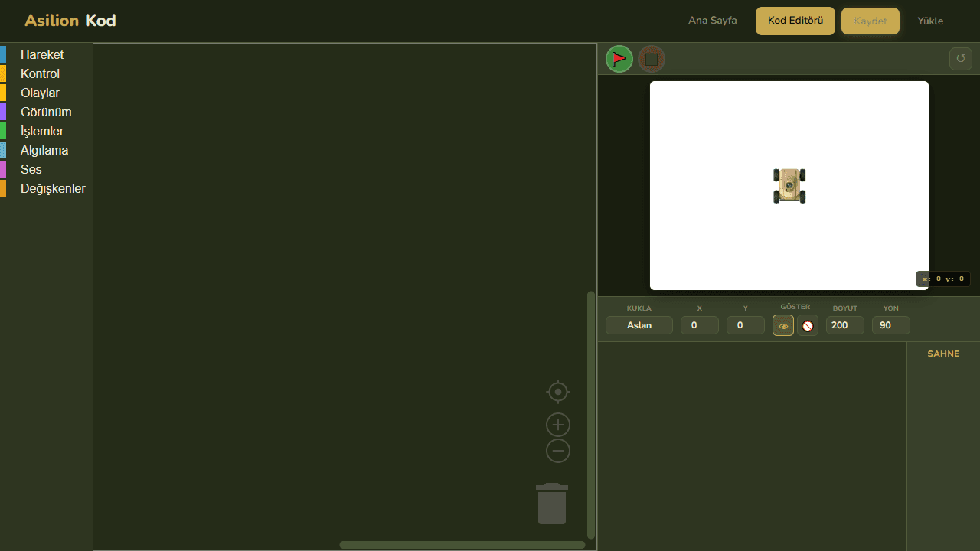The image size is (980, 551).
Task: Zoom in the workspace with plus icon
Action: point(558,425)
